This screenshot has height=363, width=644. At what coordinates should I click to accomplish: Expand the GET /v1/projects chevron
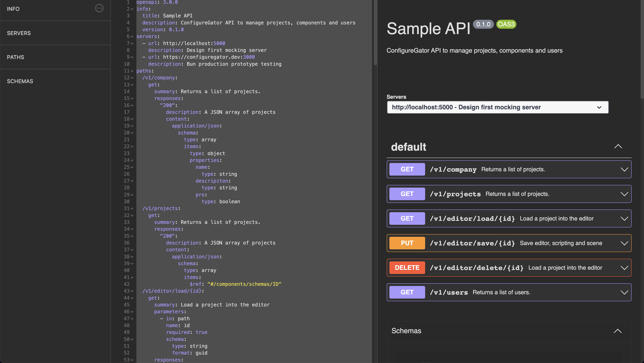(624, 194)
